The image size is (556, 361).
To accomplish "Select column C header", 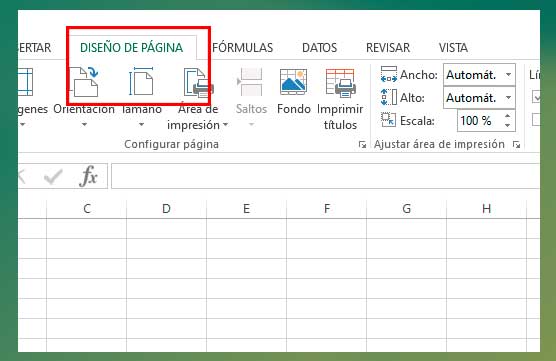I will tap(87, 209).
